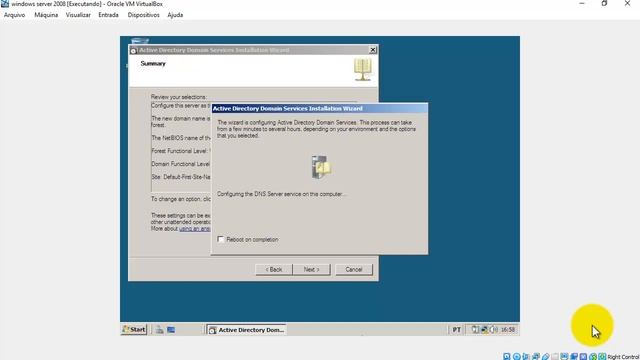Screen dimensions: 640x360
Task: Click the Right Control host key label
Action: [x=623, y=357]
